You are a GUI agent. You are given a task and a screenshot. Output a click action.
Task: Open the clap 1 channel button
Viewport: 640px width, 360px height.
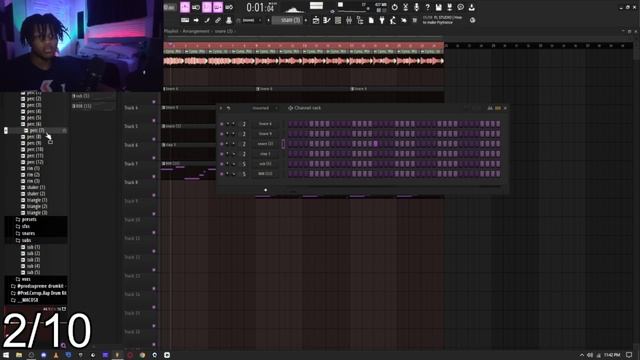(x=265, y=154)
